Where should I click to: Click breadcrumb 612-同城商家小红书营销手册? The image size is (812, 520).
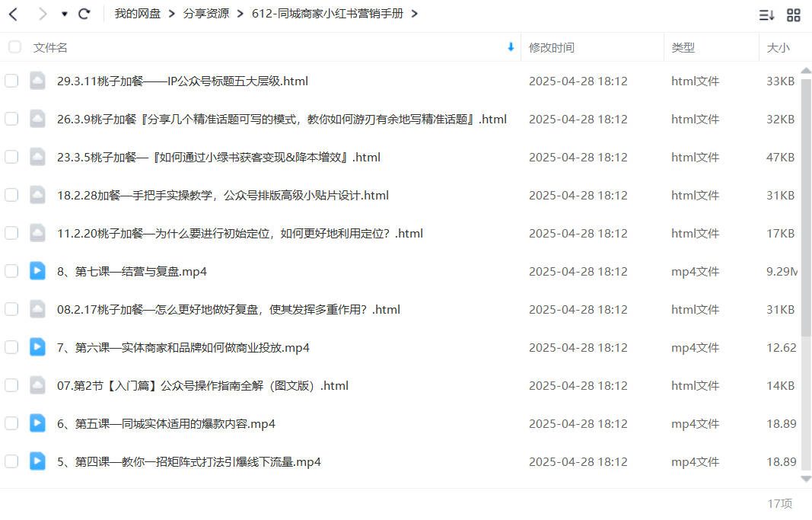(327, 14)
